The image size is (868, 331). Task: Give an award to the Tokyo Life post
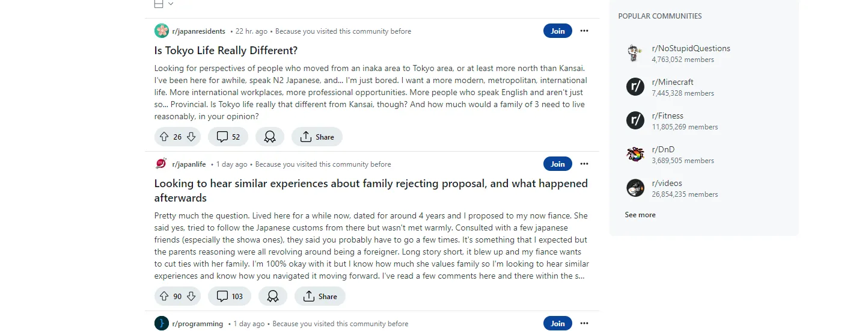pyautogui.click(x=270, y=137)
